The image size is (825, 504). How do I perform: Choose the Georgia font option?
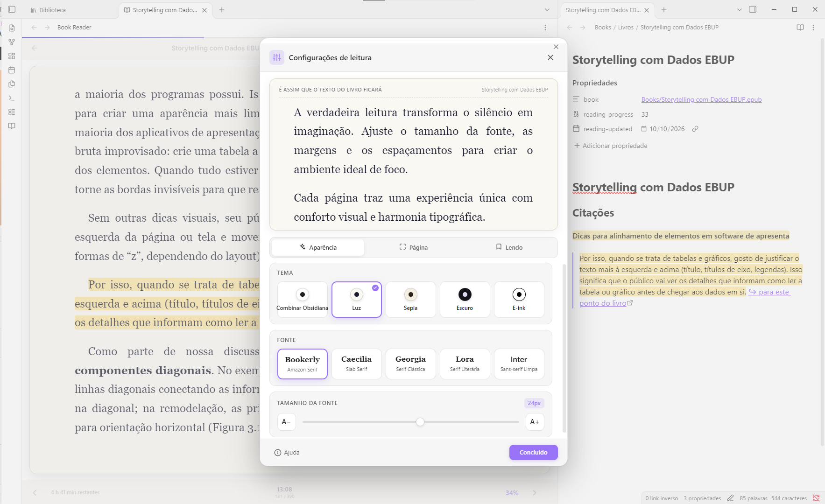tap(411, 364)
